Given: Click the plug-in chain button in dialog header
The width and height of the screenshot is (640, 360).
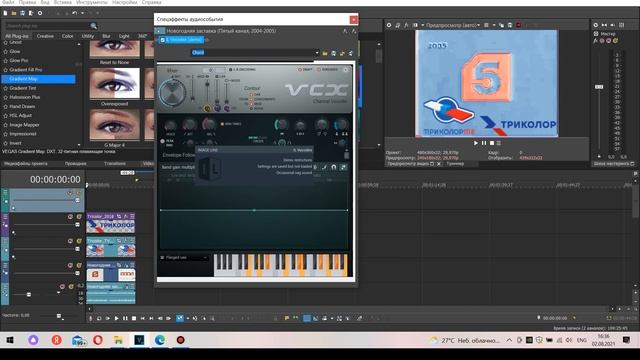Looking at the screenshot, I should [345, 31].
